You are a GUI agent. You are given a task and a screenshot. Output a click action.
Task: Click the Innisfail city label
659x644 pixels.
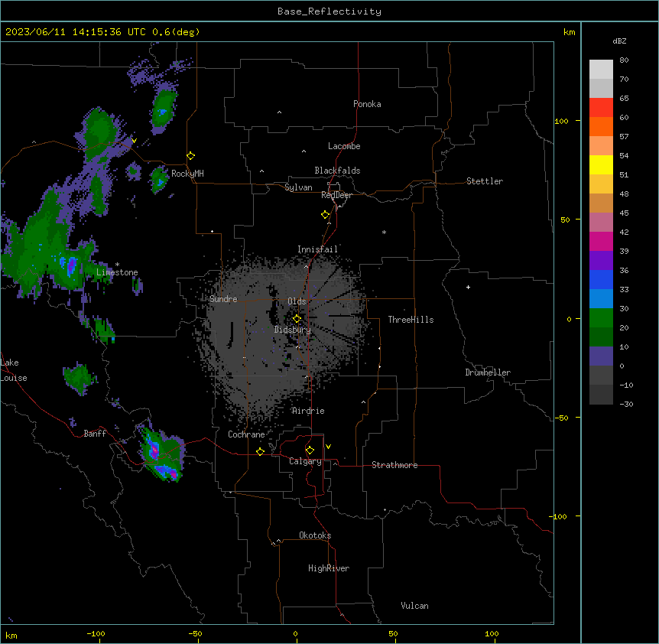317,249
